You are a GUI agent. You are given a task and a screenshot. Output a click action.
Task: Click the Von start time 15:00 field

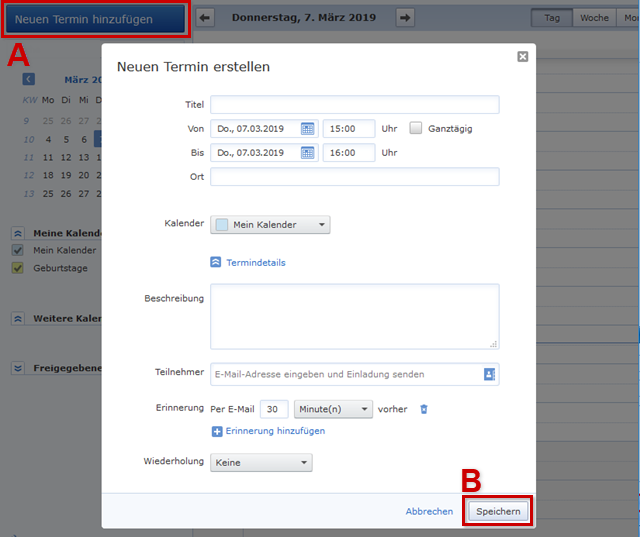[349, 129]
